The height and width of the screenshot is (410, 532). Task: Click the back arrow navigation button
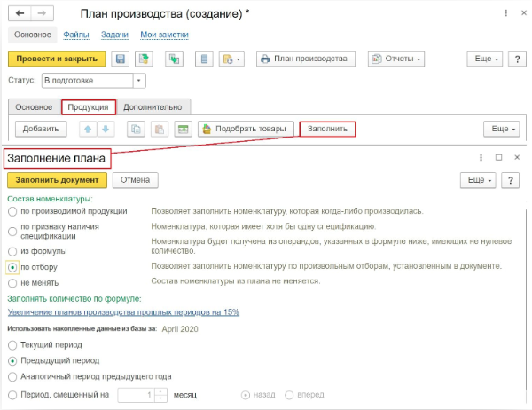[x=20, y=13]
